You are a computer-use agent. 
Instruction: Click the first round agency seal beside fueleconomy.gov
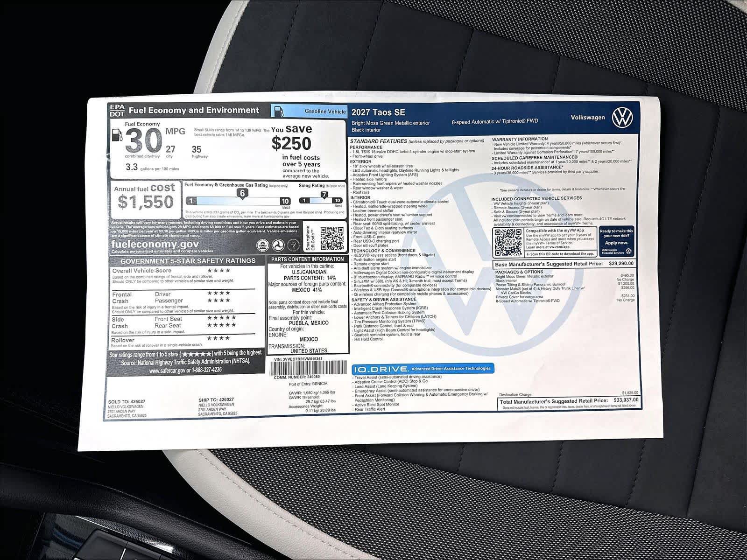click(263, 245)
